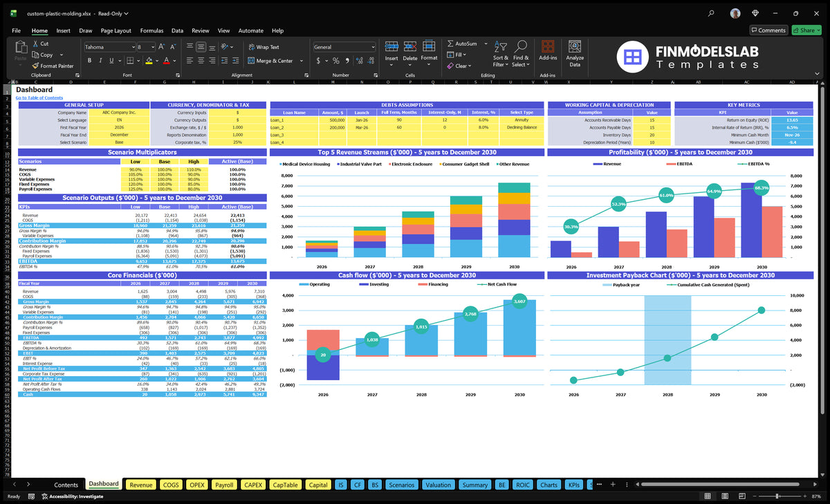The width and height of the screenshot is (830, 504).
Task: Open the font size dropdown
Action: click(x=152, y=47)
